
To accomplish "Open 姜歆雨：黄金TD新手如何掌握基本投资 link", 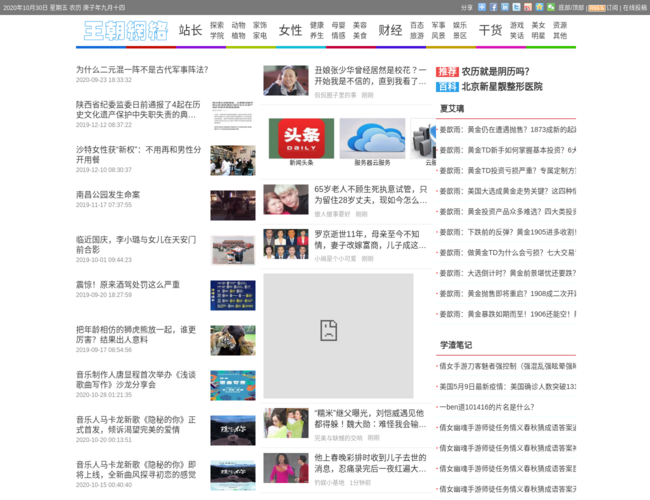I will [507, 150].
